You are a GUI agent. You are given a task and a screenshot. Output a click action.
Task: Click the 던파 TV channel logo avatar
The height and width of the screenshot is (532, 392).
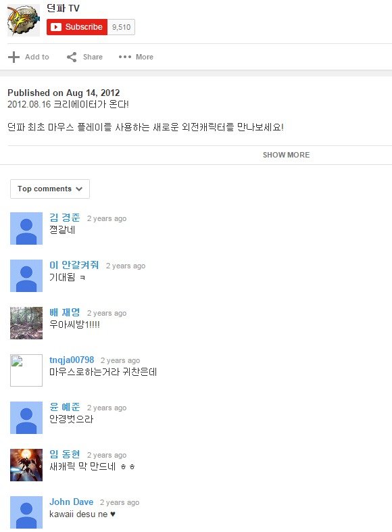[x=24, y=20]
